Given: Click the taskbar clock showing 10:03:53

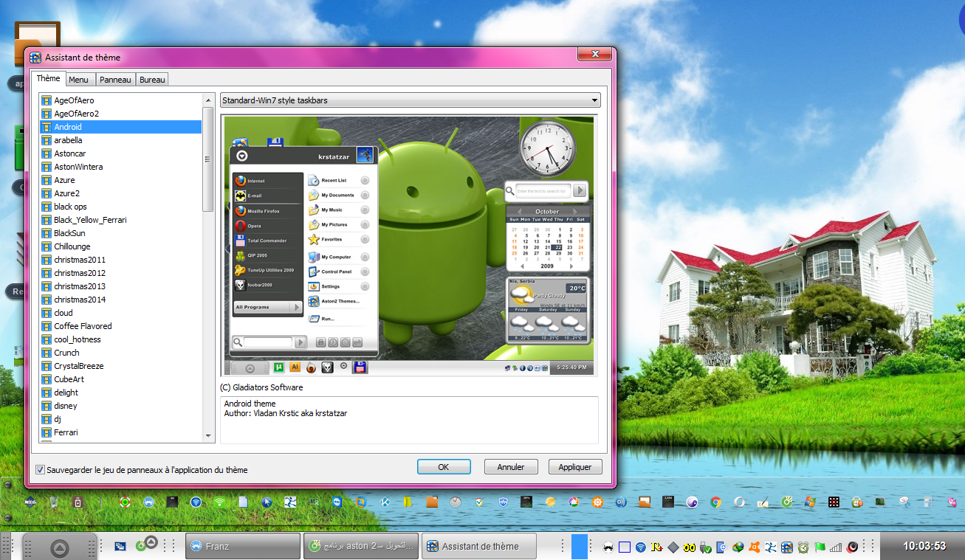Looking at the screenshot, I should (x=924, y=546).
